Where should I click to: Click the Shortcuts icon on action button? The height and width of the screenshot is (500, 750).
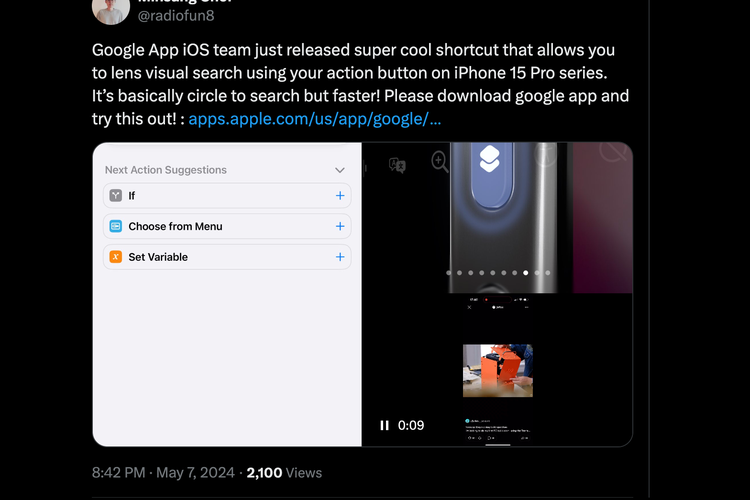(489, 159)
